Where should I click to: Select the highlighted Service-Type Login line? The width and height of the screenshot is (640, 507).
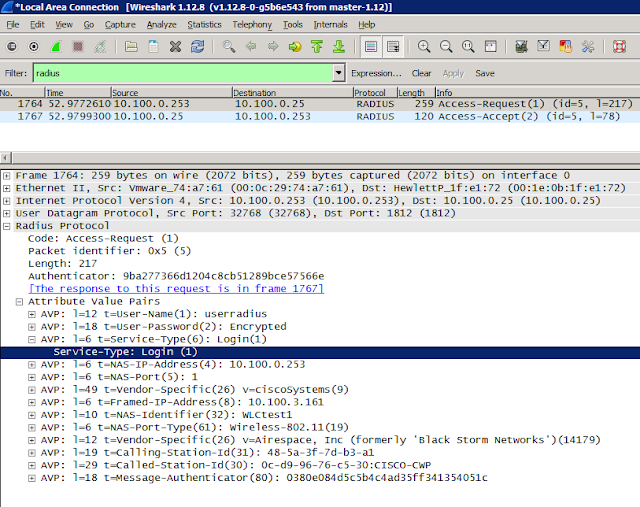tap(320, 352)
